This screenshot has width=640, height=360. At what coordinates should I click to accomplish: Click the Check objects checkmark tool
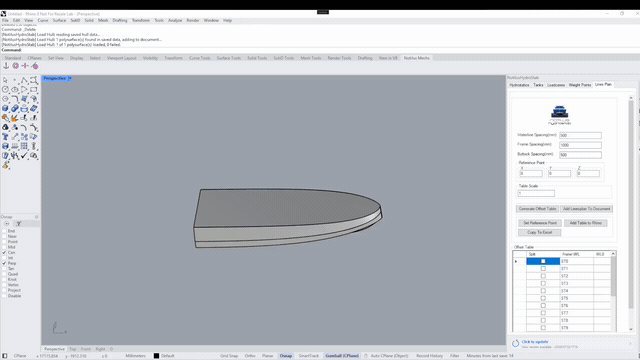point(24,155)
